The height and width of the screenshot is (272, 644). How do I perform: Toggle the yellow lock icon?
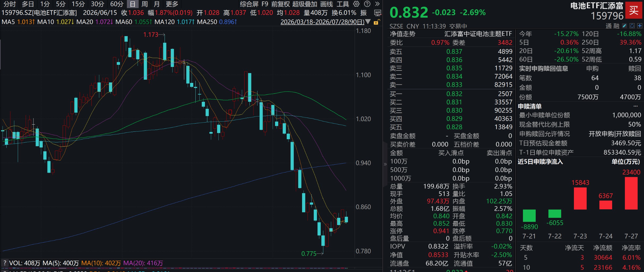point(377,22)
